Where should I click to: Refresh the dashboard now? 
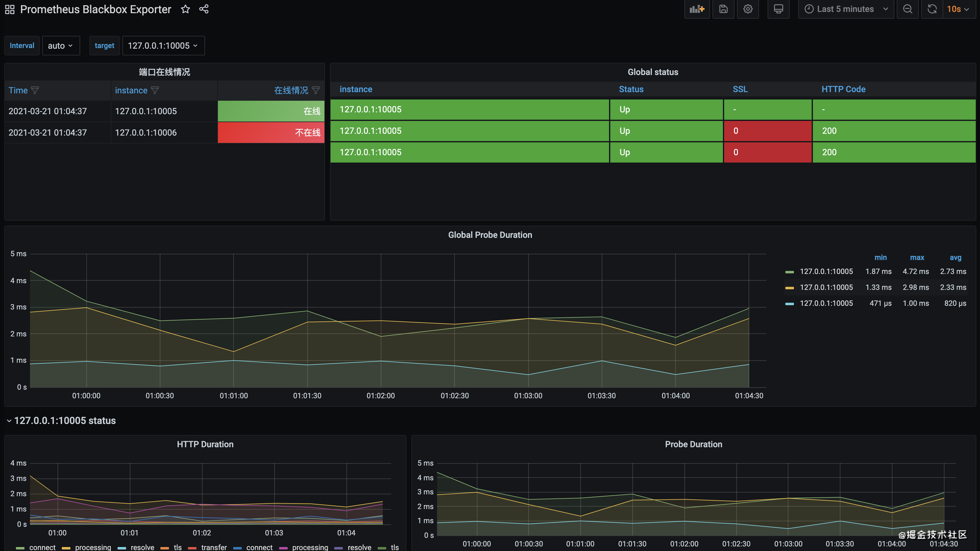click(932, 9)
